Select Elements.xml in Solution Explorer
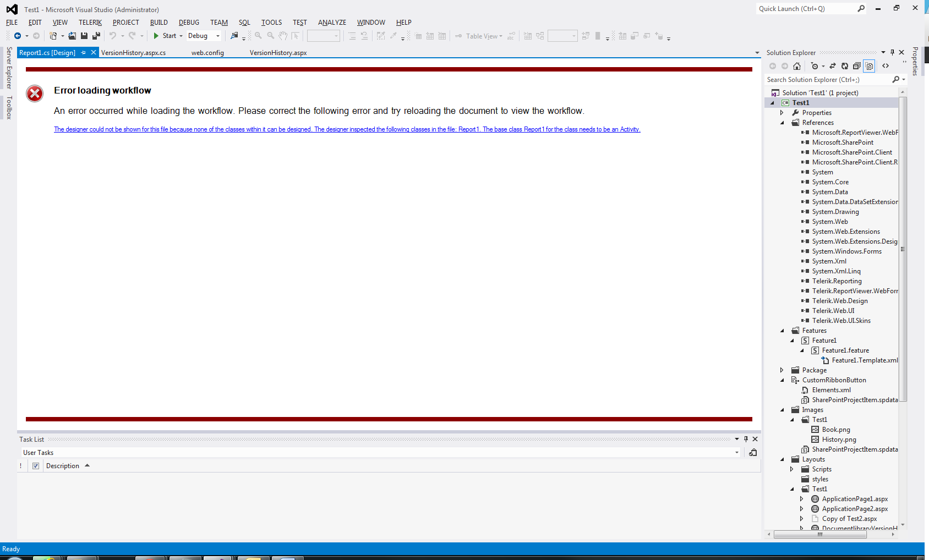929x560 pixels. (832, 390)
